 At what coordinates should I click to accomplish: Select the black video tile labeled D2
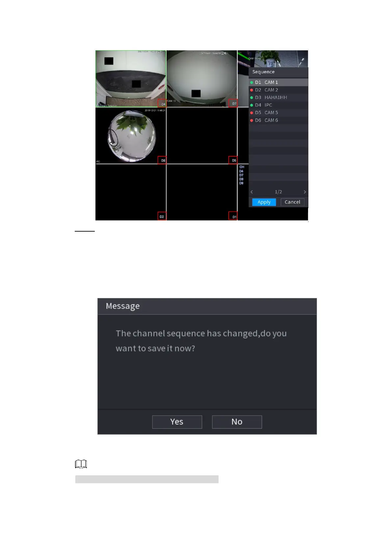coord(131,192)
